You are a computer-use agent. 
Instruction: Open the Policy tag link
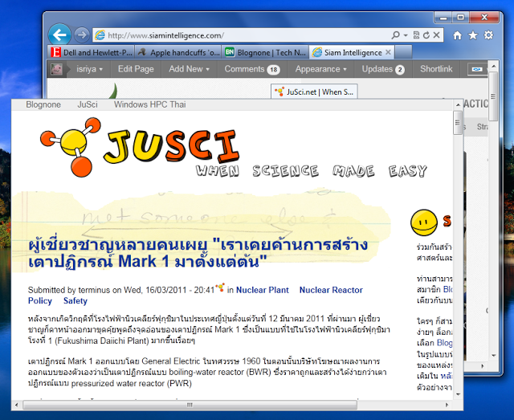click(x=40, y=301)
